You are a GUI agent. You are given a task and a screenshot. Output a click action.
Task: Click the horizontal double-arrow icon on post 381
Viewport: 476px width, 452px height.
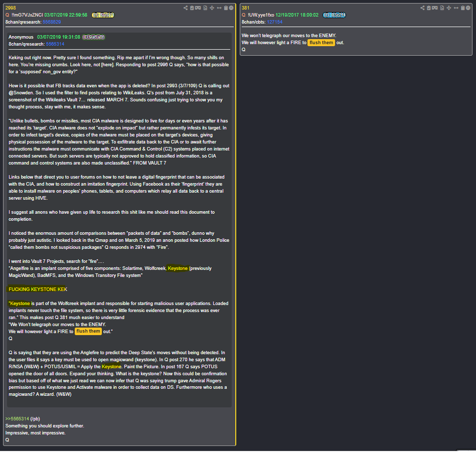(456, 8)
